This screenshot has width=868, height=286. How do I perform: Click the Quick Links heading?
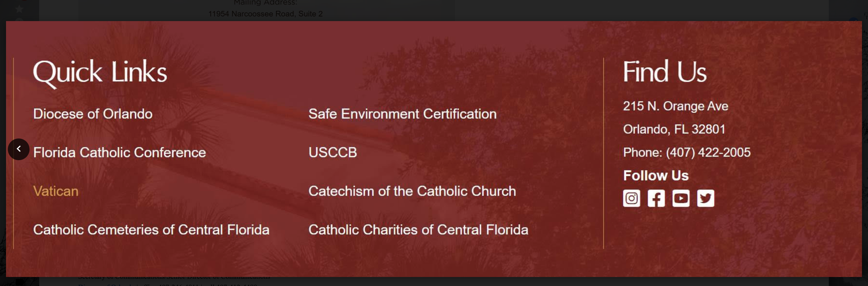(x=100, y=72)
